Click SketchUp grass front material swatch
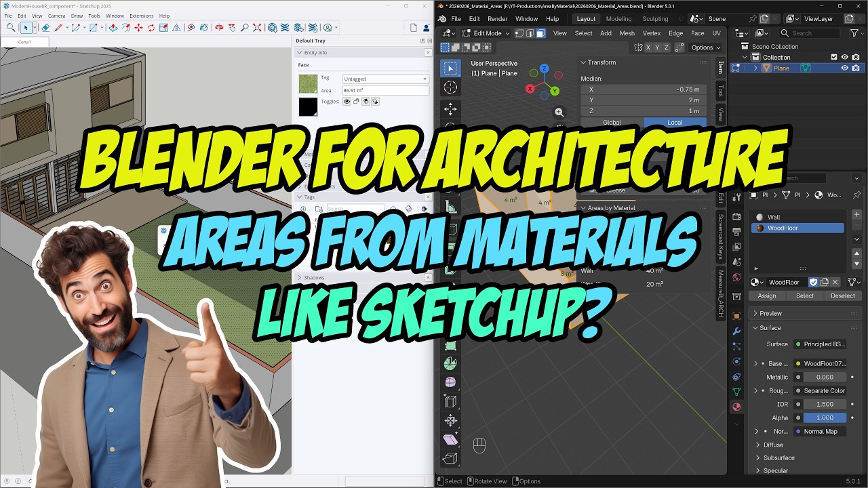This screenshot has width=868, height=488. [308, 83]
